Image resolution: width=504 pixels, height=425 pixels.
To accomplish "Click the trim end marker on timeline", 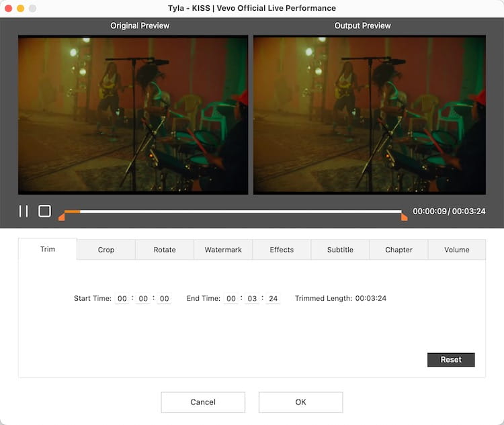I will [x=405, y=217].
